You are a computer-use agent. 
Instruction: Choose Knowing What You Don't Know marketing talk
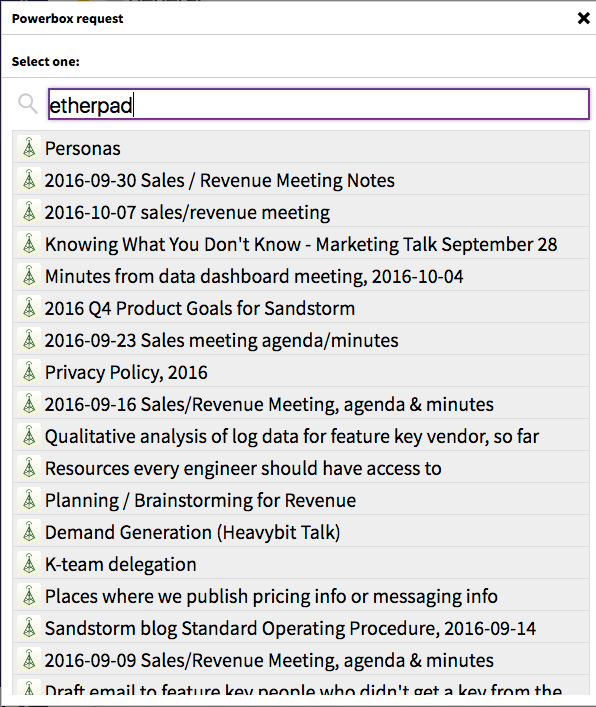(x=301, y=243)
